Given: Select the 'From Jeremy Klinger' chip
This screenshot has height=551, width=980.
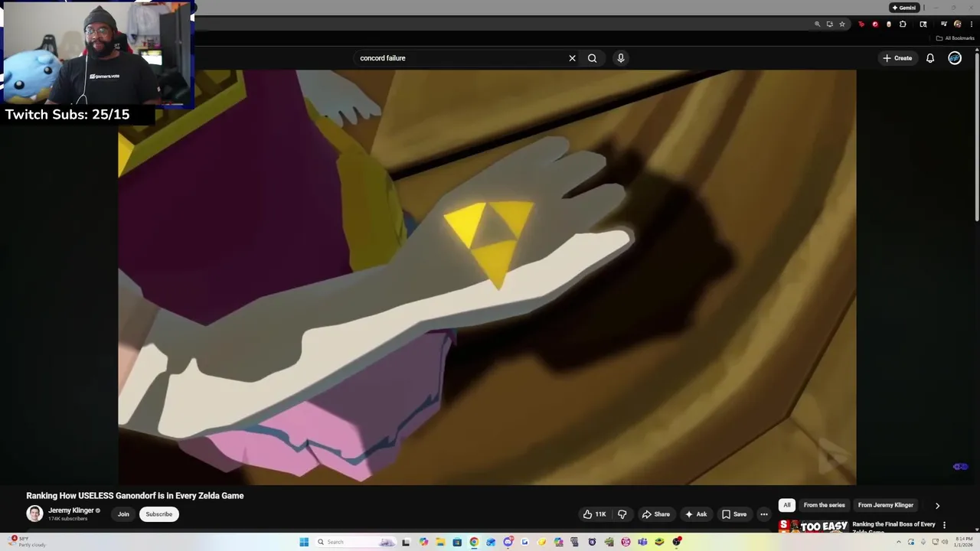Looking at the screenshot, I should [x=886, y=505].
